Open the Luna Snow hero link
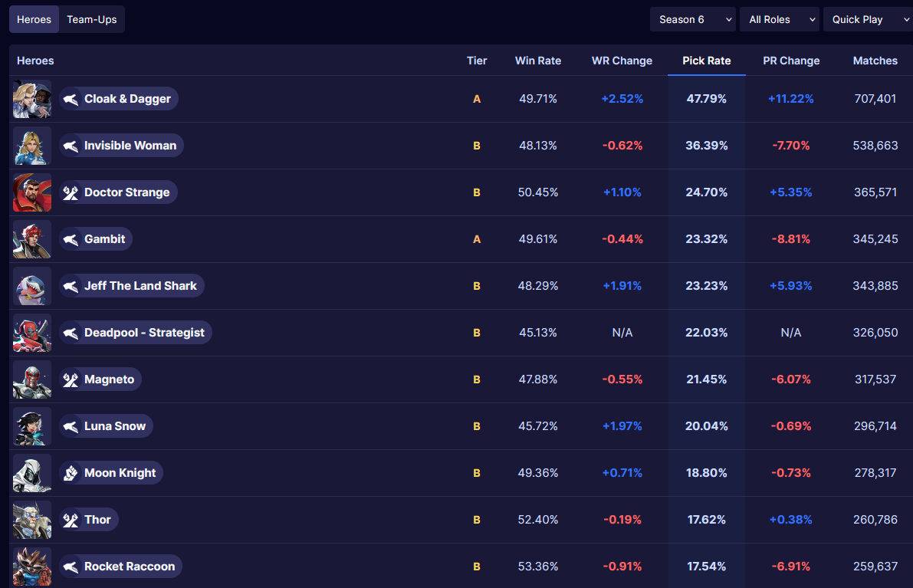Image resolution: width=913 pixels, height=588 pixels. coord(107,426)
